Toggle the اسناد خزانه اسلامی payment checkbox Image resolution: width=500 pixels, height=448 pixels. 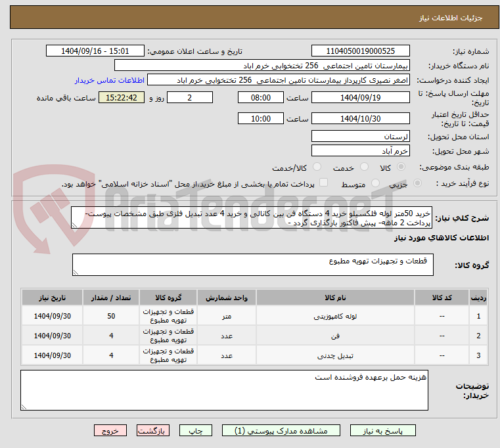pyautogui.click(x=323, y=183)
